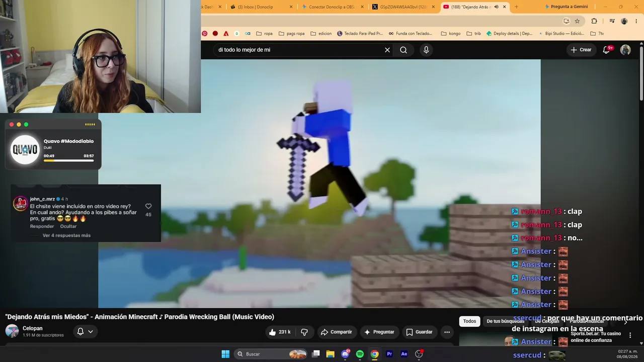Open Chrome three-dot menu
The height and width of the screenshot is (362, 644).
coord(636,21)
